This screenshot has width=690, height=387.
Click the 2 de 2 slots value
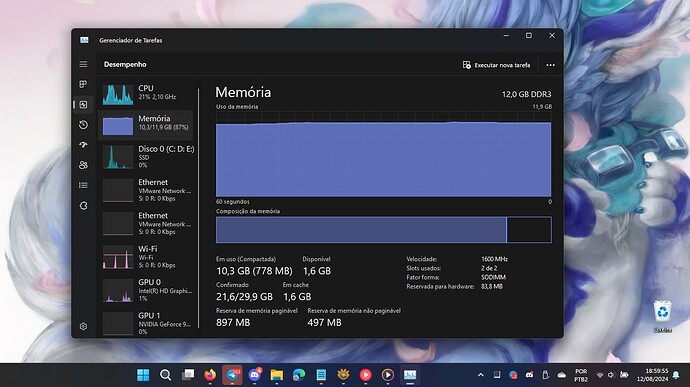click(489, 268)
